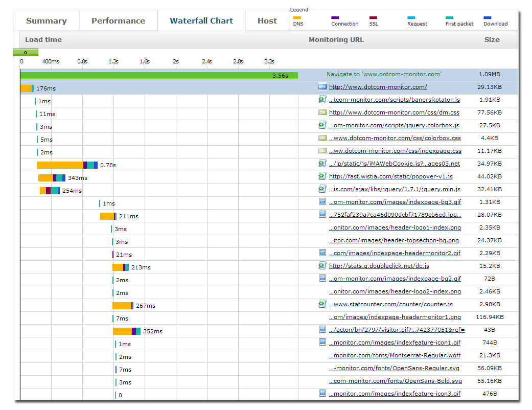The height and width of the screenshot is (410, 532).
Task: Click the 267ms load time label
Action: pos(146,306)
